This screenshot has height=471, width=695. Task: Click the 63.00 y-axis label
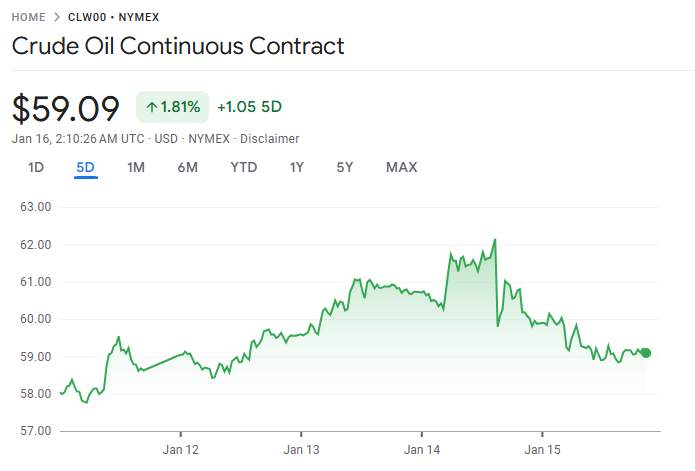(35, 207)
